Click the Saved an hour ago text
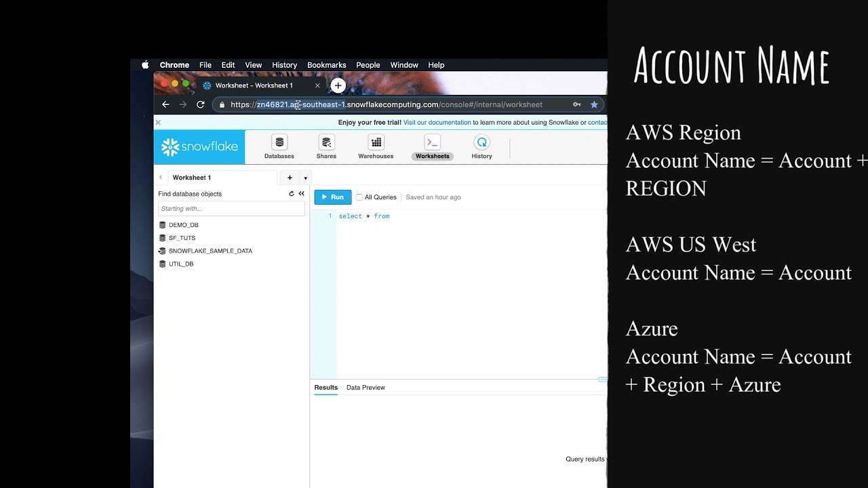868x488 pixels. click(x=433, y=197)
